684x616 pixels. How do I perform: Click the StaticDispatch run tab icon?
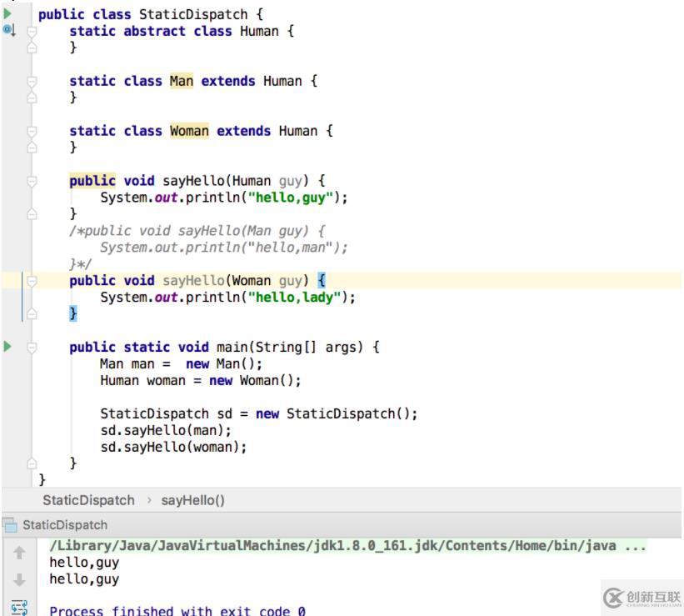(10, 525)
